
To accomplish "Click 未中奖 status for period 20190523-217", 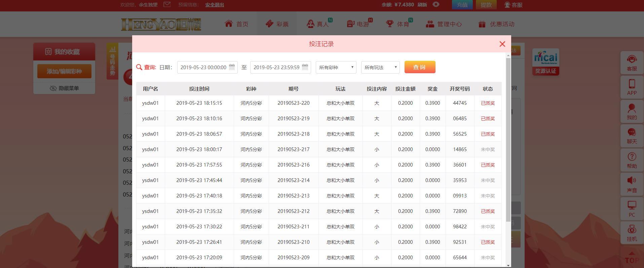I will point(488,149).
